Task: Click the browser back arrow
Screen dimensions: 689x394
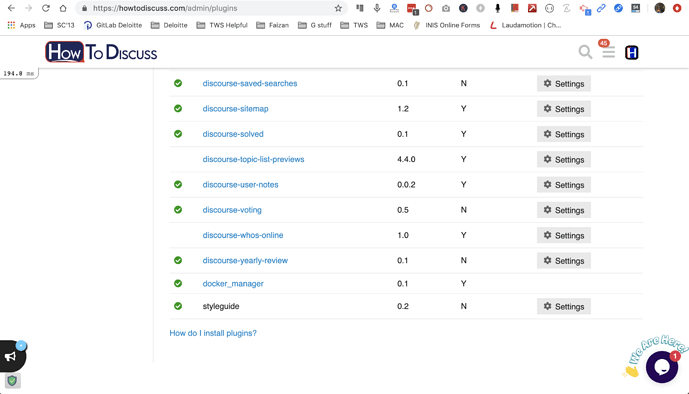Action: click(x=11, y=8)
